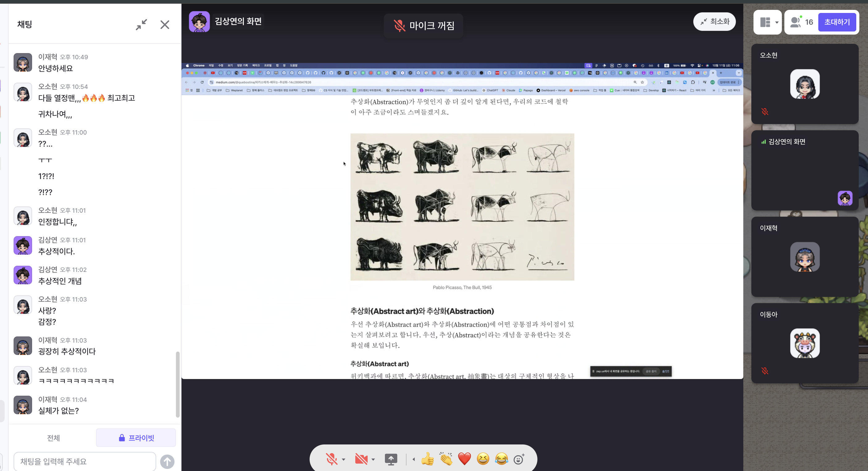
Task: Expand the bookmarks overflow » in shared Chrome
Action: (x=714, y=90)
